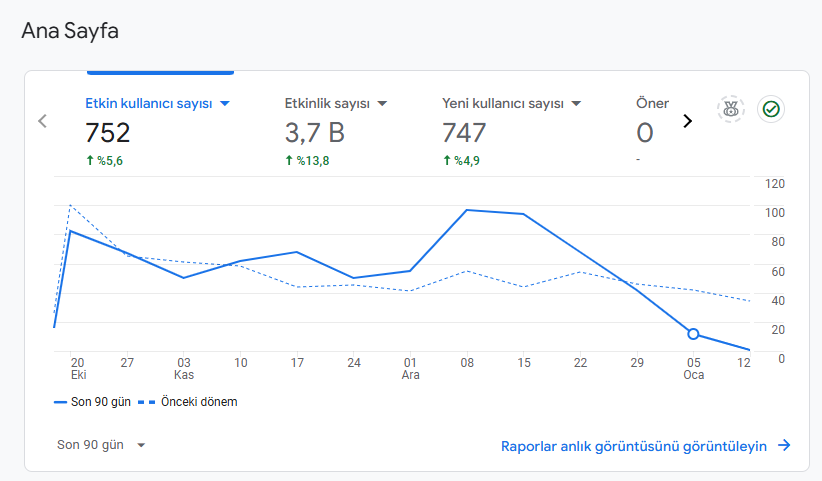Image resolution: width=822 pixels, height=481 pixels.
Task: Open Raporlar anlık görüntüsünü görüntüleyin link
Action: point(634,446)
